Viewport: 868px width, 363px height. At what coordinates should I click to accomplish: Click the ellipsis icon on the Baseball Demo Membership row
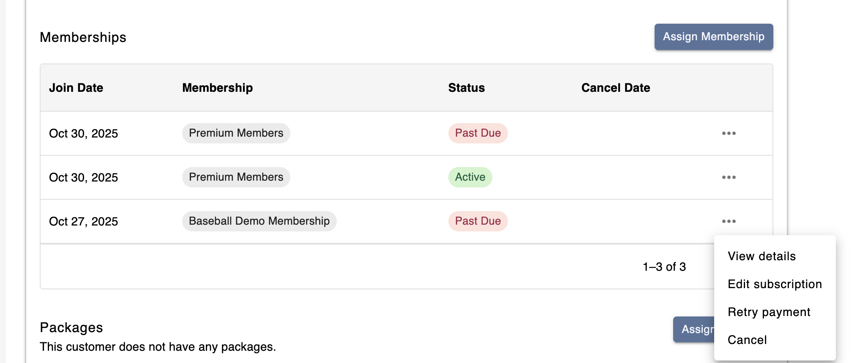click(x=729, y=221)
